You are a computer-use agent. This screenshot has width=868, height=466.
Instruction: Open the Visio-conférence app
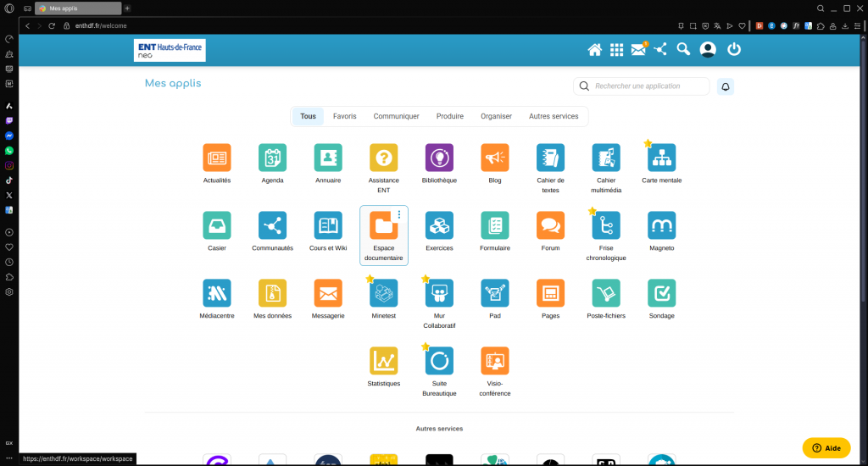[494, 361]
